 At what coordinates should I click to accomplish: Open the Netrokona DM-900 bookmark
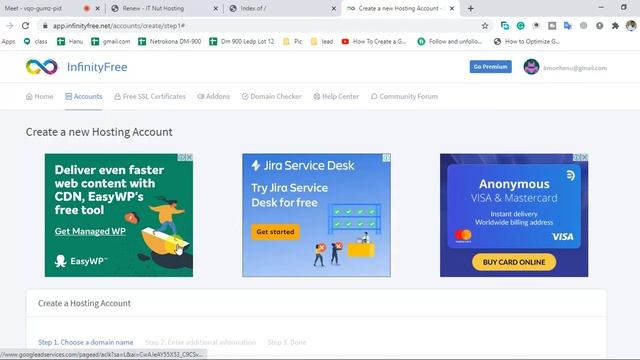(x=170, y=41)
